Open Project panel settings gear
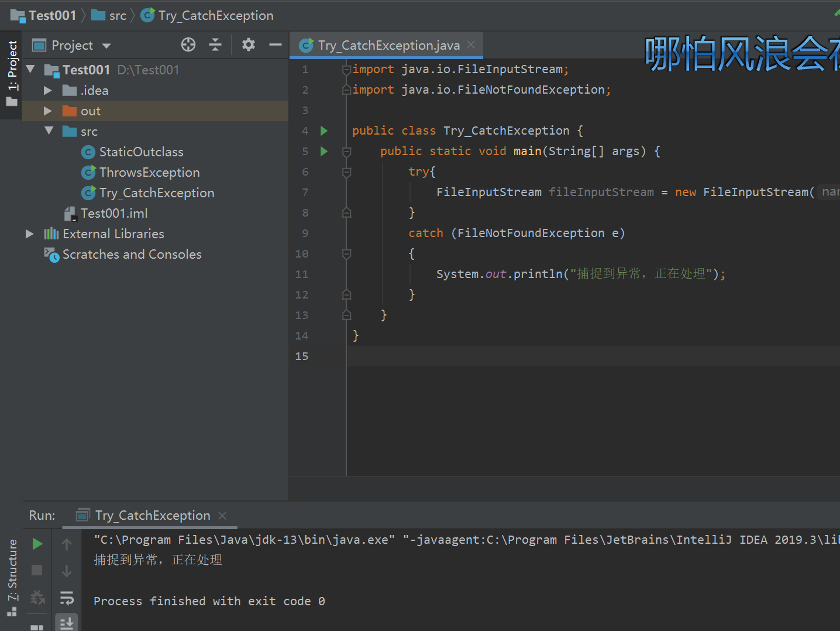 click(249, 44)
